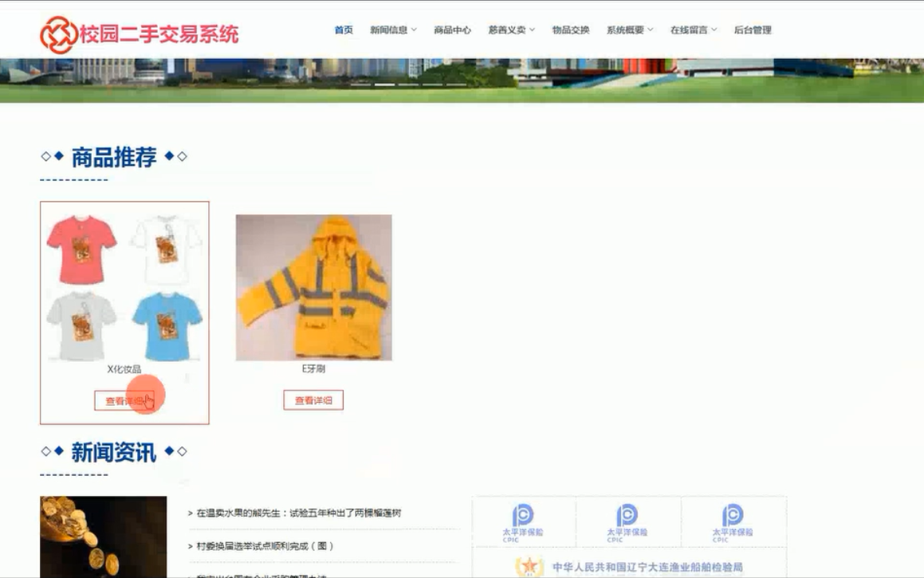Open the 新闻信息 menu
This screenshot has width=924, height=578.
click(x=388, y=29)
